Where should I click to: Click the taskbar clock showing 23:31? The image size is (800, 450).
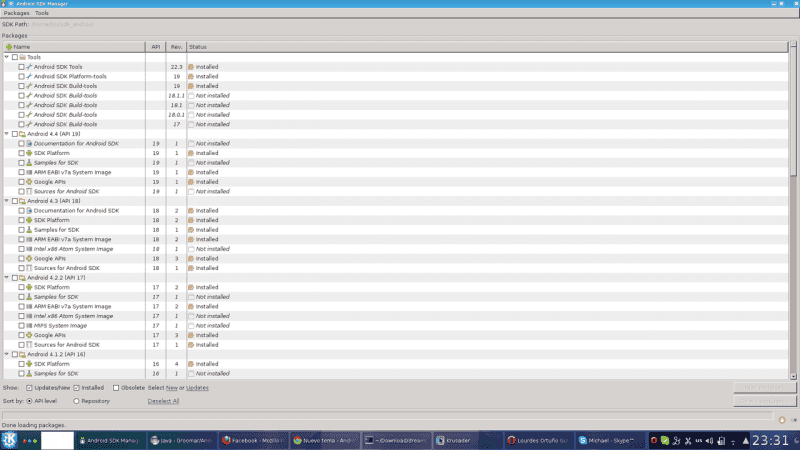770,440
